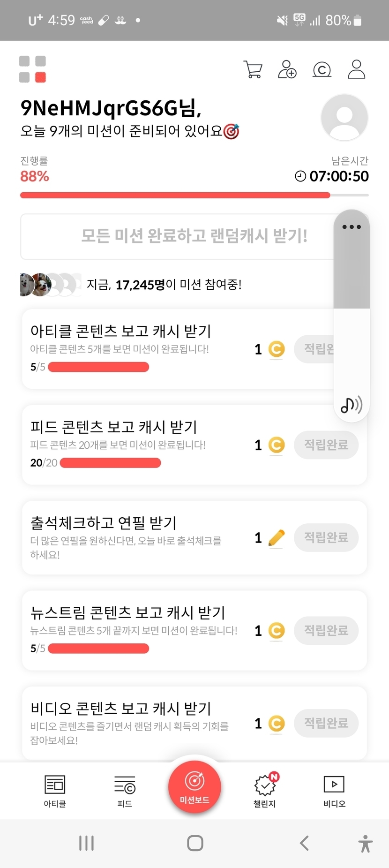Go to the 비디오 tab
This screenshot has height=868, width=389.
pos(334,791)
